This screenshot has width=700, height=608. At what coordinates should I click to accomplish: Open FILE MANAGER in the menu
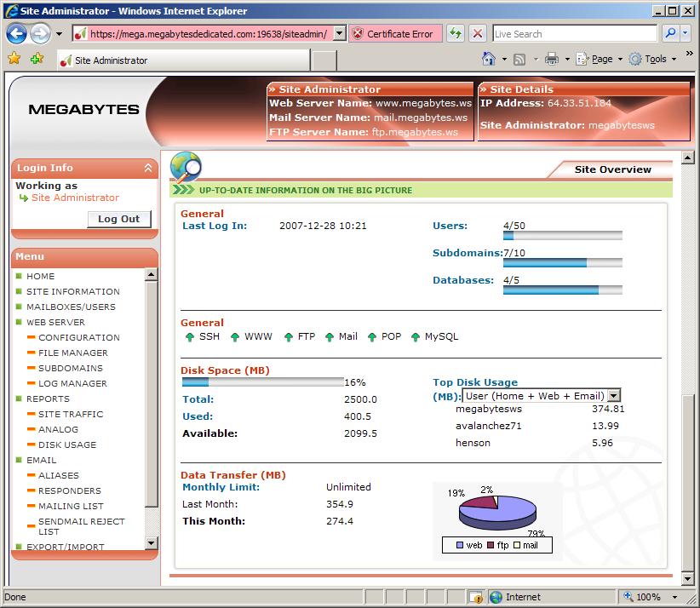72,353
